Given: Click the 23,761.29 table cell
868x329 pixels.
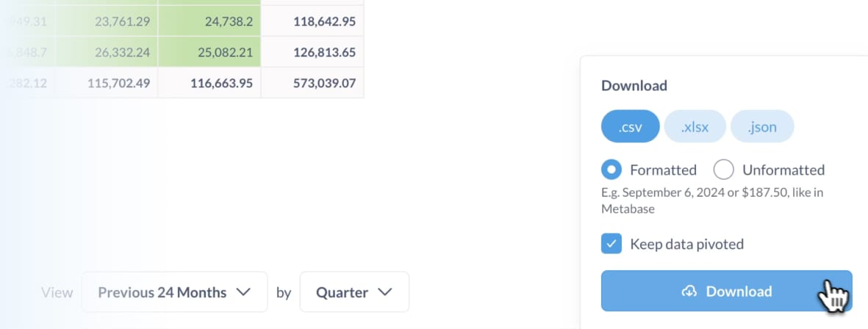Looking at the screenshot, I should [107, 21].
